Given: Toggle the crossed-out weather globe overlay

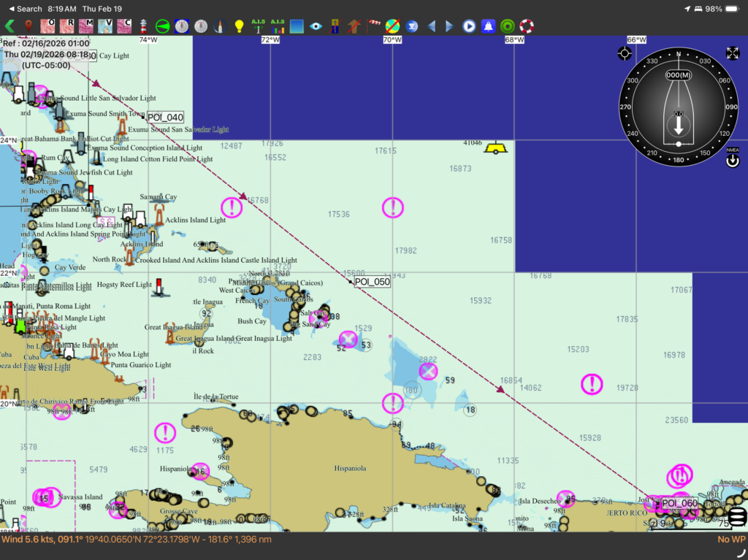Looking at the screenshot, I should click(392, 26).
